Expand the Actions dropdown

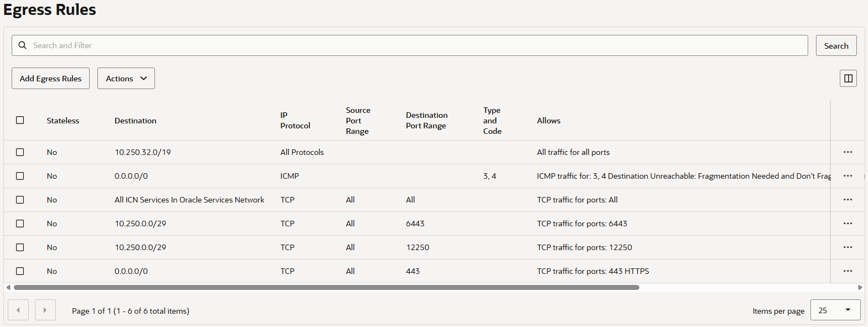click(x=126, y=79)
